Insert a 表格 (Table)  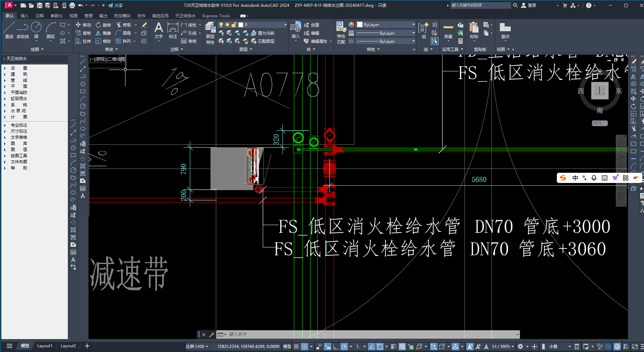point(189,41)
